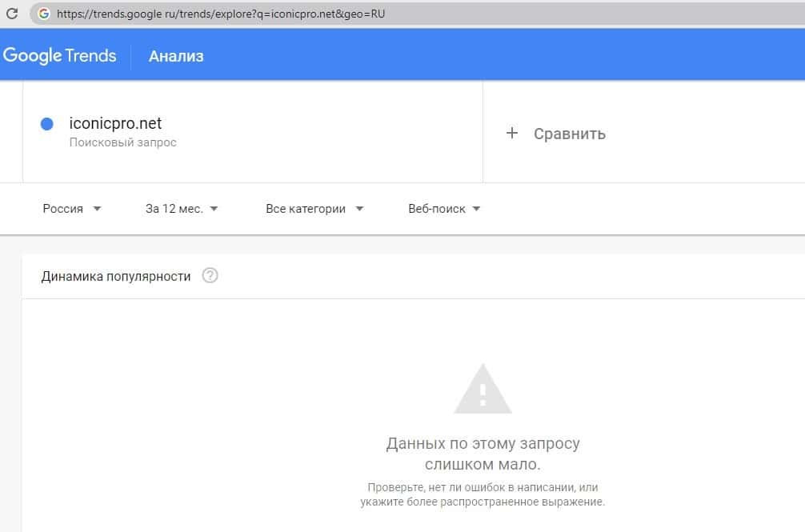Open the help icon beside Динамика популярности
Screen dimensions: 805x532
tap(210, 276)
